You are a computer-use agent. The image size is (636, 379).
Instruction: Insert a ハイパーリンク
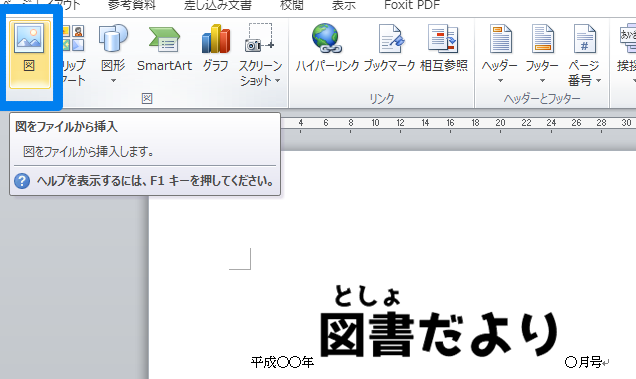327,49
